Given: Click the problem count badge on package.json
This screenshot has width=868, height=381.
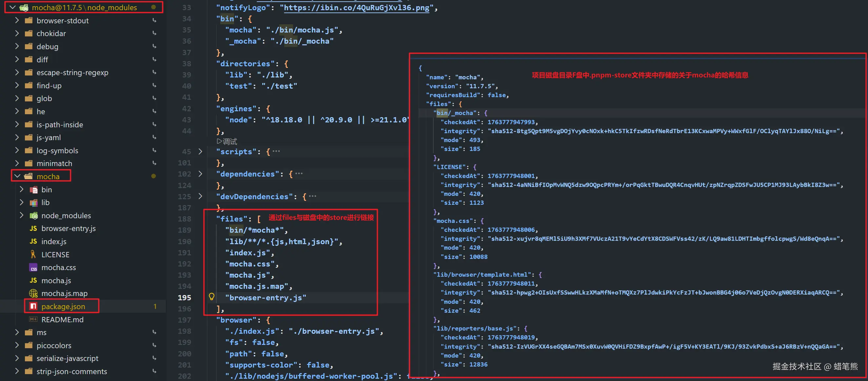Looking at the screenshot, I should pos(155,307).
